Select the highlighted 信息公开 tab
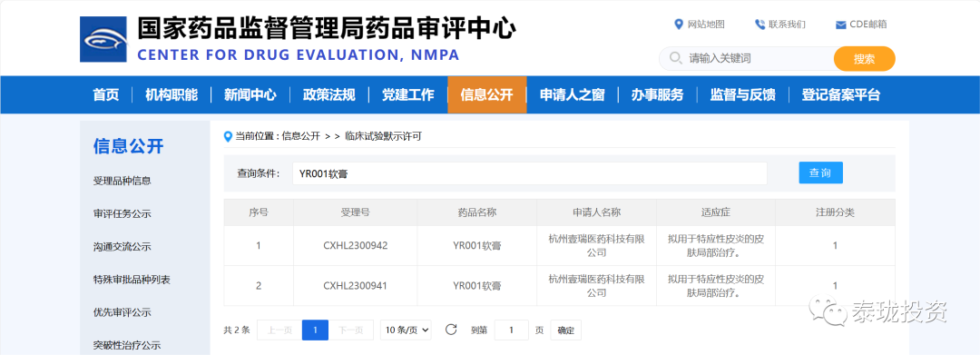The width and height of the screenshot is (980, 355). (x=487, y=95)
